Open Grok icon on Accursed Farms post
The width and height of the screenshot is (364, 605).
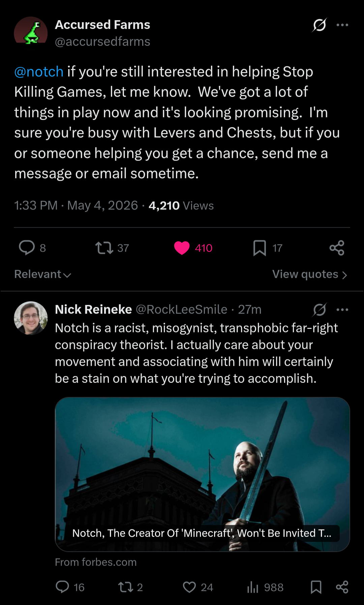click(x=319, y=25)
